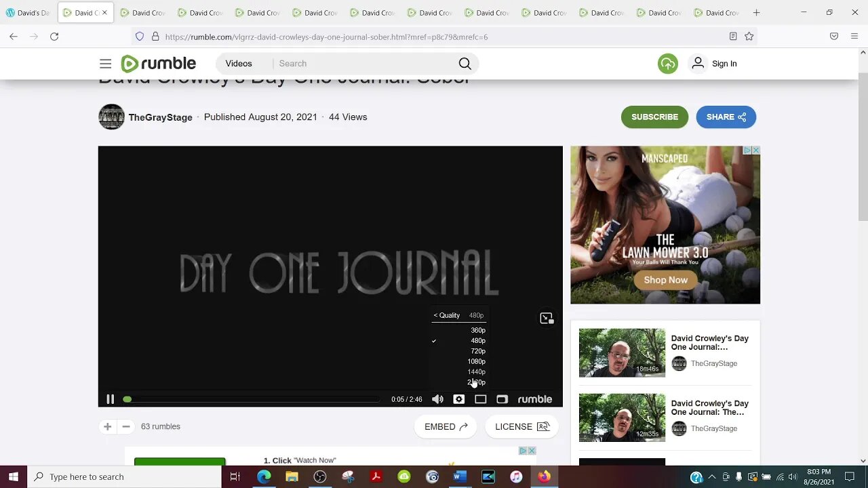This screenshot has height=488, width=868.
Task: Click the search magnifier icon
Action: click(465, 64)
